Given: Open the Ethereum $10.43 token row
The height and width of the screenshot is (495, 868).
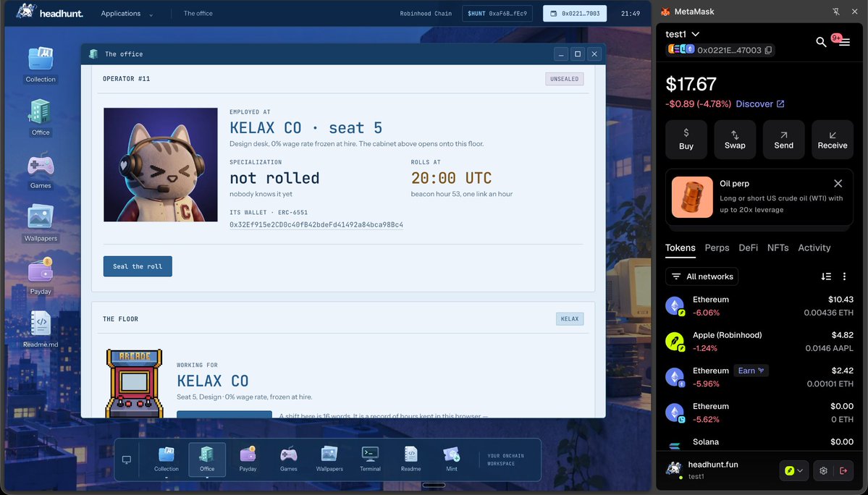Looking at the screenshot, I should [x=759, y=306].
